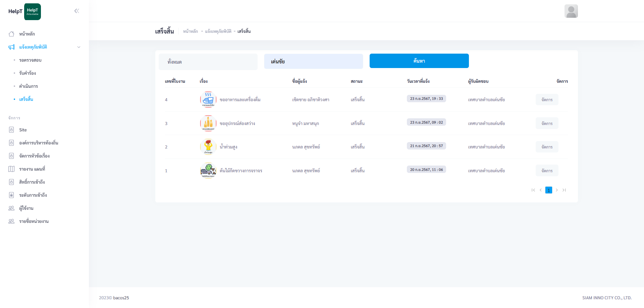
Task: Click the users icon beside ผู้ใช้งาน
Action: coord(11,208)
